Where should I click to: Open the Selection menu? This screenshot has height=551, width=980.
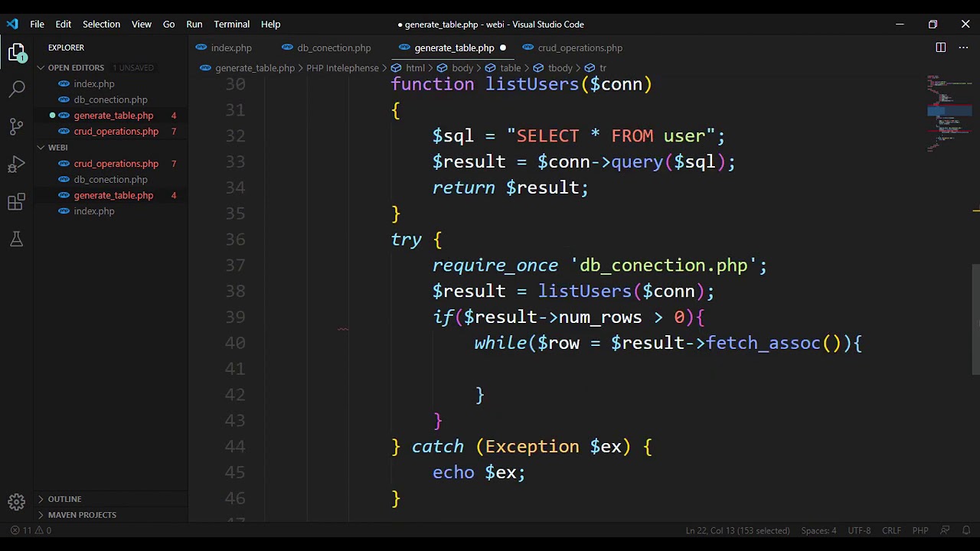point(101,24)
